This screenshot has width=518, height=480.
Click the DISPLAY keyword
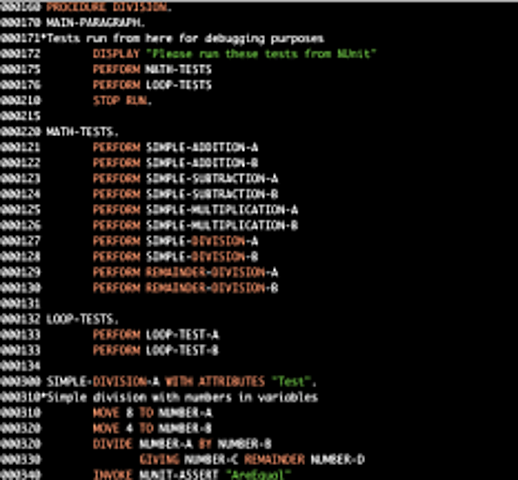116,54
